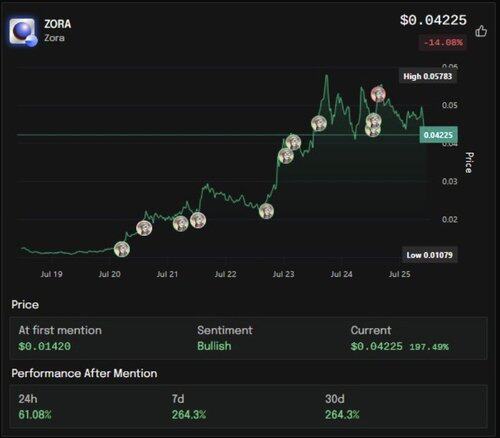This screenshot has width=500, height=438.
Task: Click the Low 0.01079 label
Action: [429, 255]
